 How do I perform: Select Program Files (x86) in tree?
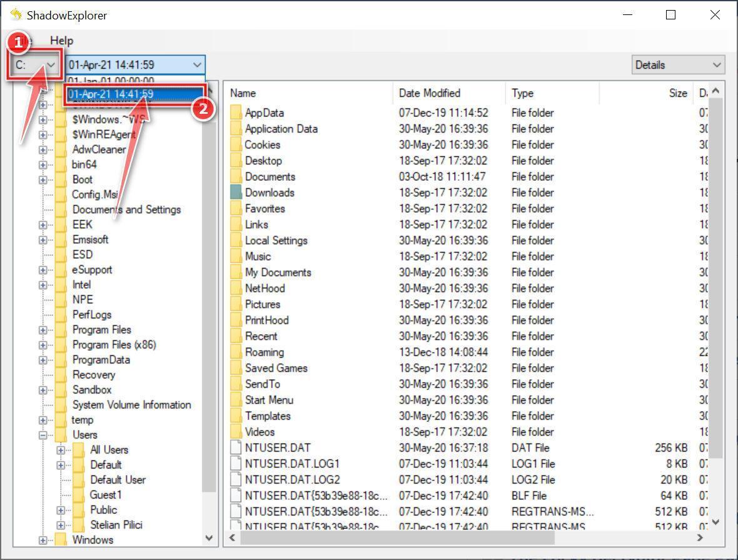click(114, 345)
